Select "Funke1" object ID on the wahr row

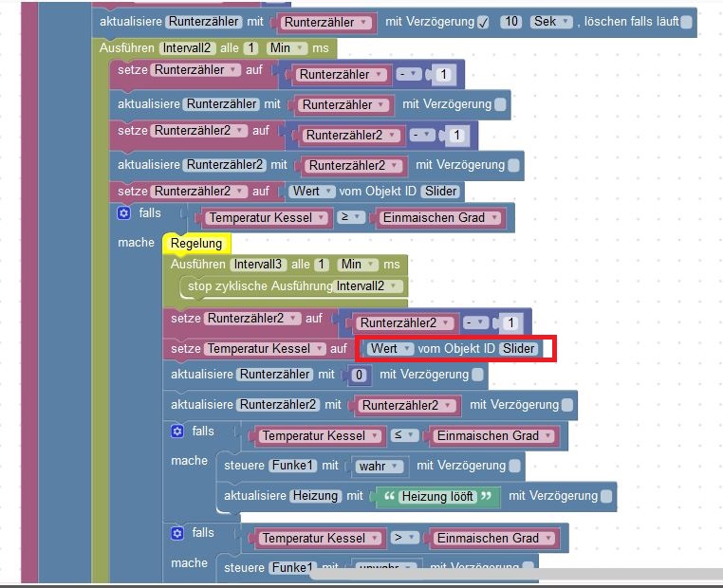pos(293,466)
